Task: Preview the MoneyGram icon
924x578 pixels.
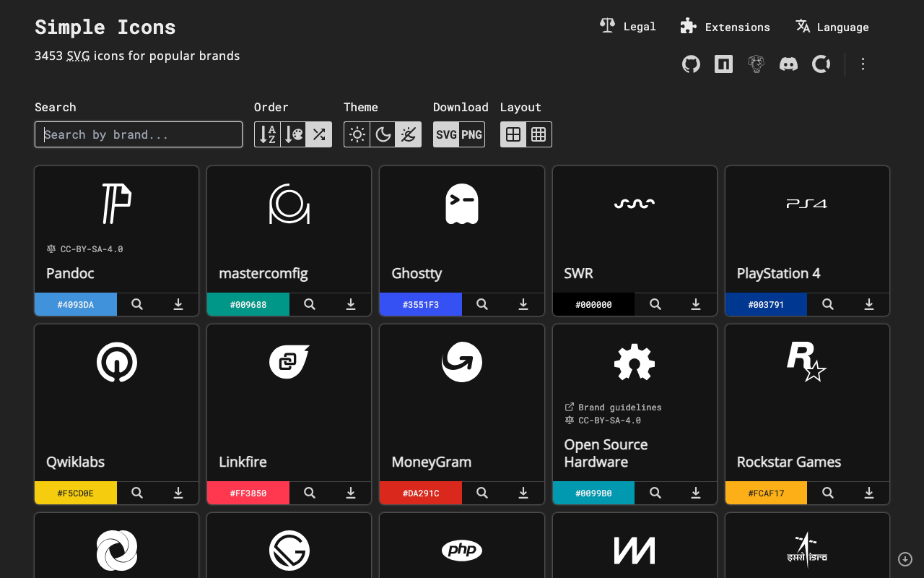Action: click(482, 493)
